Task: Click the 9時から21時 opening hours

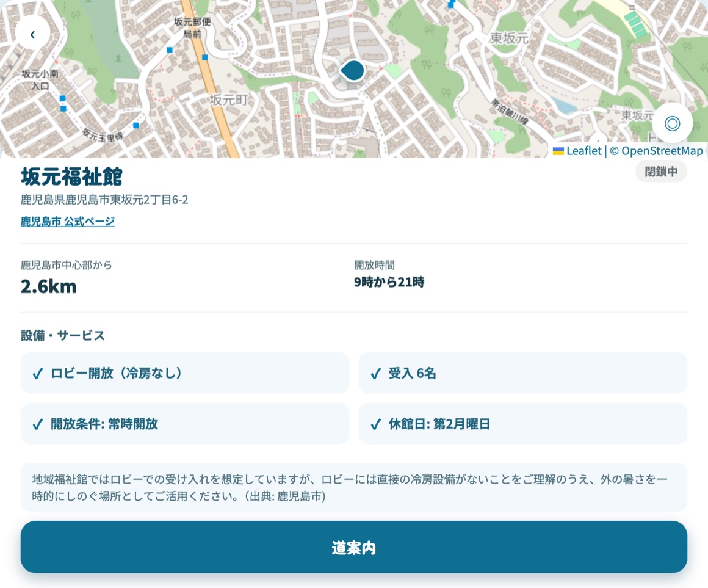Action: [x=389, y=282]
